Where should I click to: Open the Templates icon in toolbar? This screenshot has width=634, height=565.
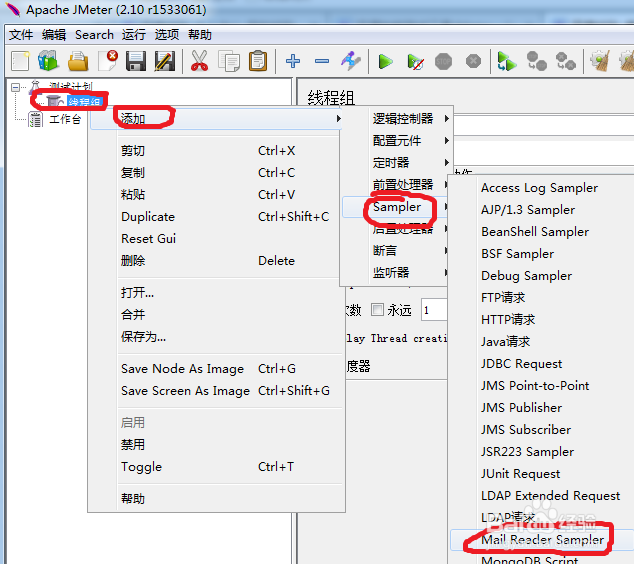pos(48,61)
